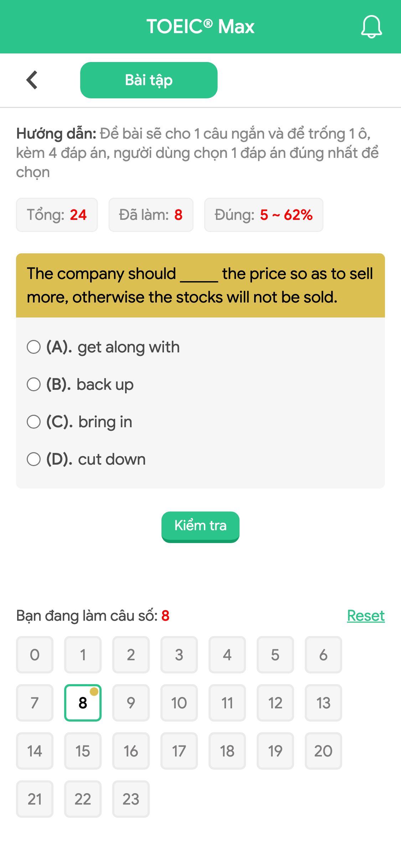Reset progress using the Reset link
Viewport: 401px width, 868px height.
point(365,615)
